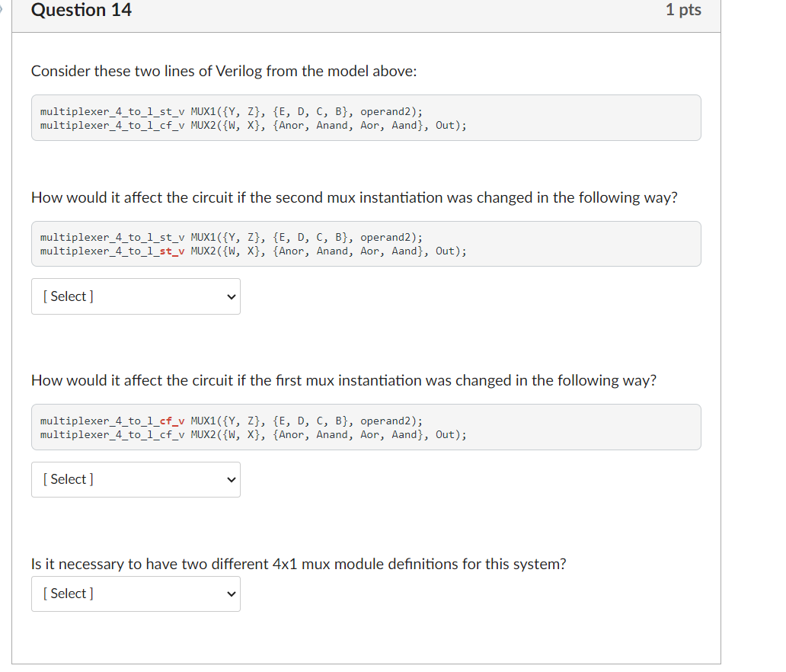This screenshot has width=786, height=672.
Task: Click the red cf_v text in the code
Action: [169, 421]
